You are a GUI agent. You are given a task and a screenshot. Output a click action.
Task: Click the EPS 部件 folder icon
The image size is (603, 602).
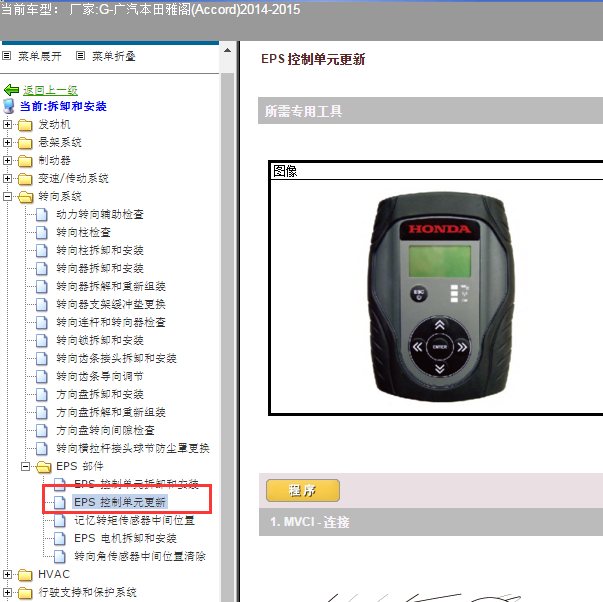coord(43,467)
